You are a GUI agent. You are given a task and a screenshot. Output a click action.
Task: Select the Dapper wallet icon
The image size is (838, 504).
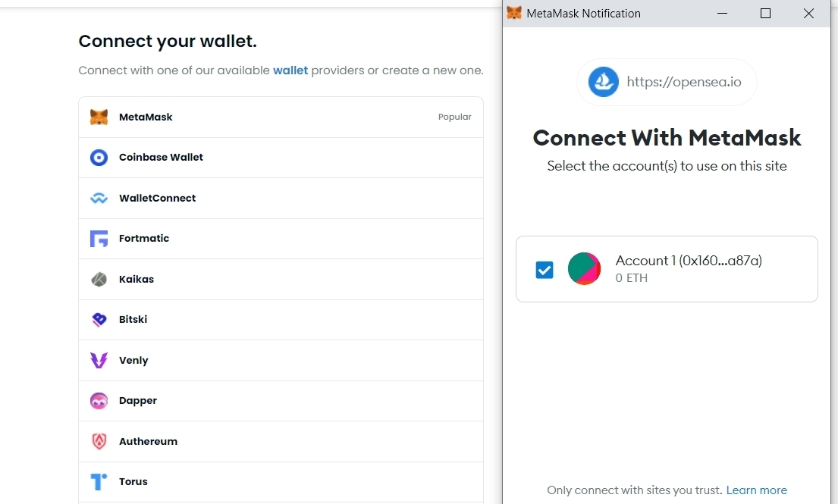tap(99, 401)
